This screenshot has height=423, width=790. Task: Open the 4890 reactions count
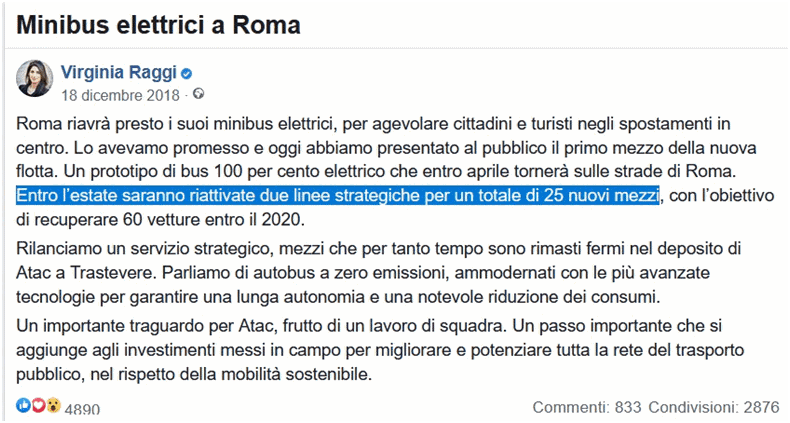[82, 408]
